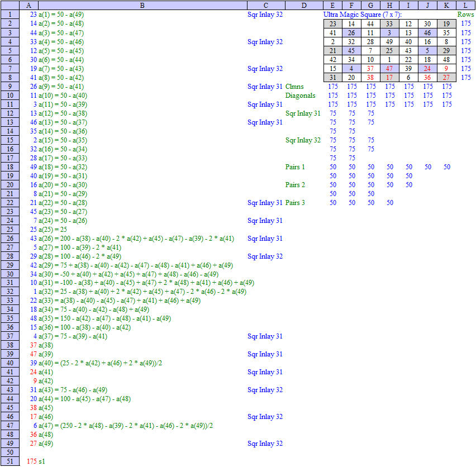476x467 pixels.
Task: Click the green 'Sqr Inlay 32' label
Action: [303, 140]
